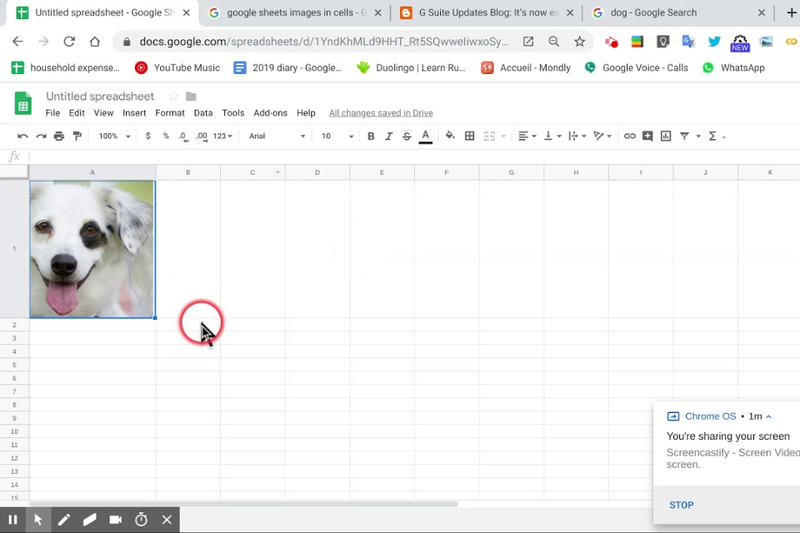Click the Undo icon in toolbar
Viewport: 800px width, 533px height.
pyautogui.click(x=22, y=136)
